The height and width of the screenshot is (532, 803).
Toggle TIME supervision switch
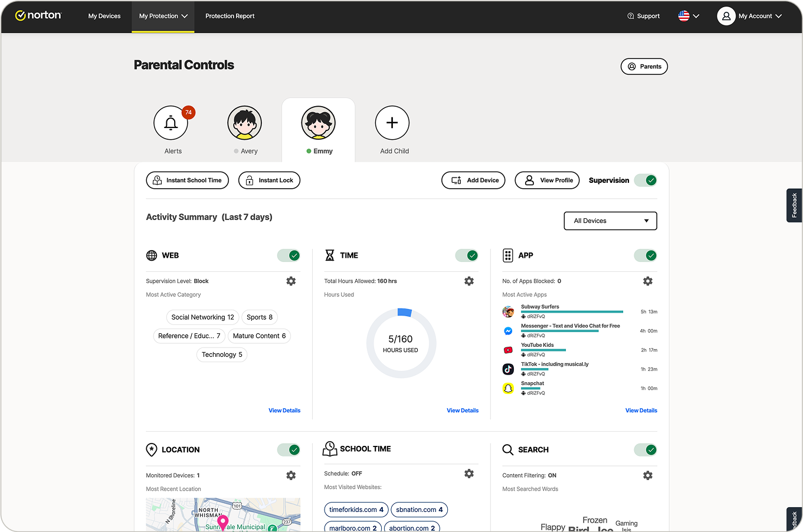467,255
